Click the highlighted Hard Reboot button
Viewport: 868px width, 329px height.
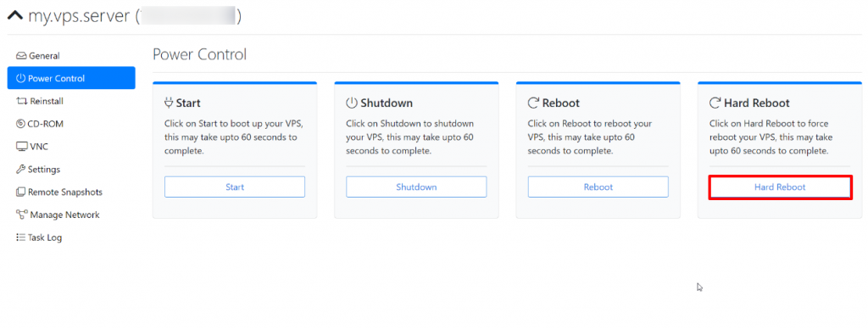tap(780, 187)
